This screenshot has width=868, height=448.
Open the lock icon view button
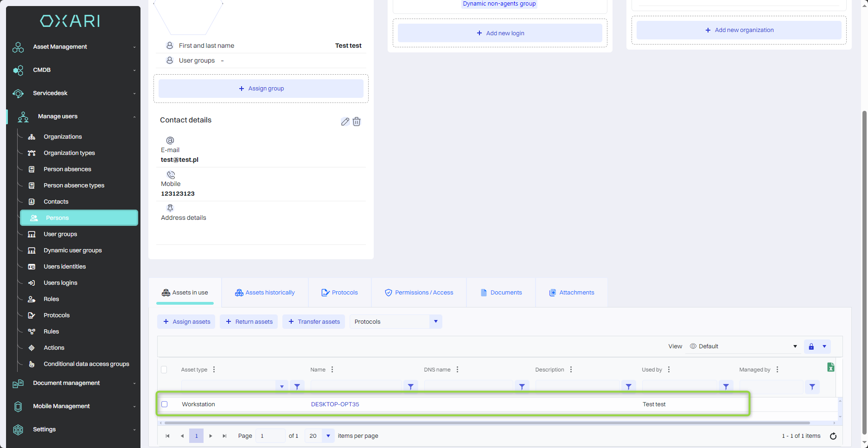point(811,346)
